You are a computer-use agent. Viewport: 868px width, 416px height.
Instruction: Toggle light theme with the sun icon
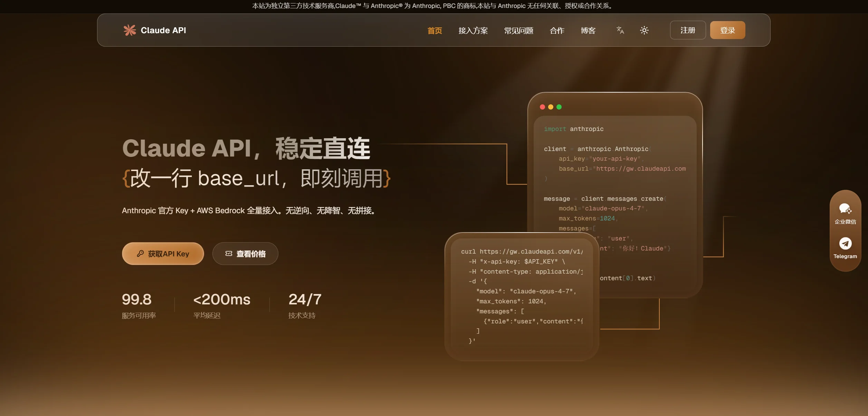[644, 30]
